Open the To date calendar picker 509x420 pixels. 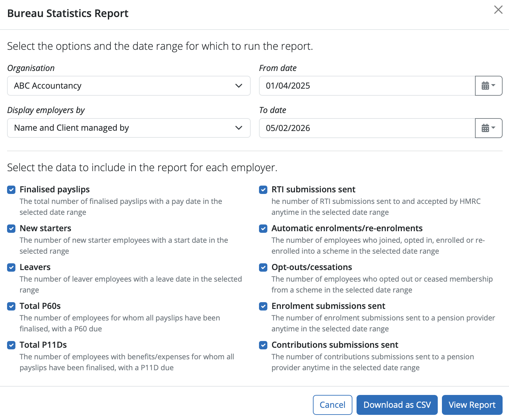pyautogui.click(x=488, y=128)
